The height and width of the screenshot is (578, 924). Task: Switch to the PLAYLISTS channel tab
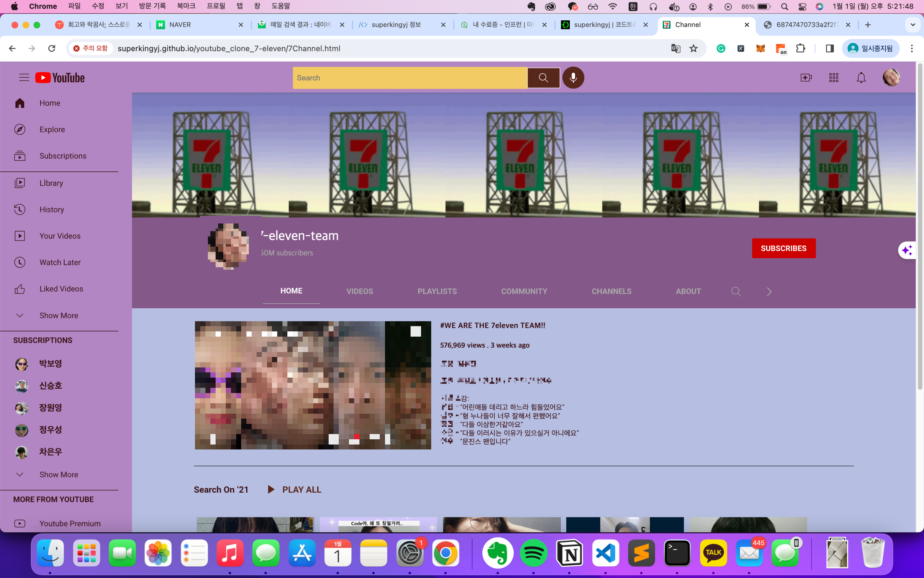(437, 291)
